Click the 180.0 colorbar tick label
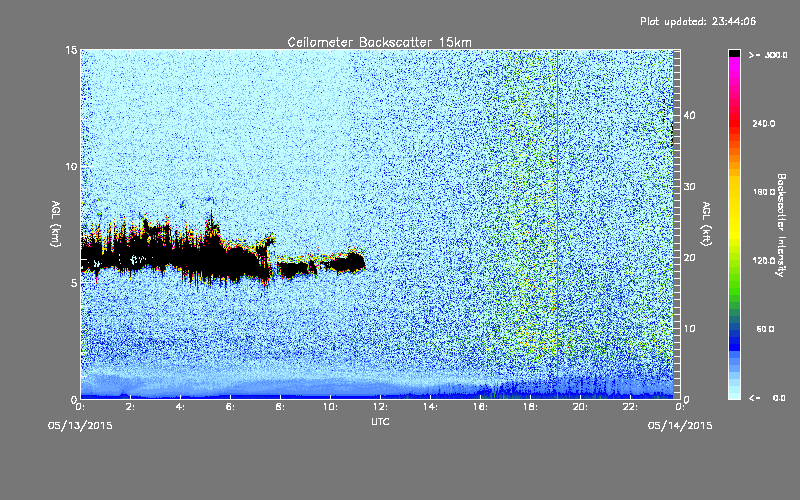Image resolution: width=800 pixels, height=500 pixels. pyautogui.click(x=764, y=192)
